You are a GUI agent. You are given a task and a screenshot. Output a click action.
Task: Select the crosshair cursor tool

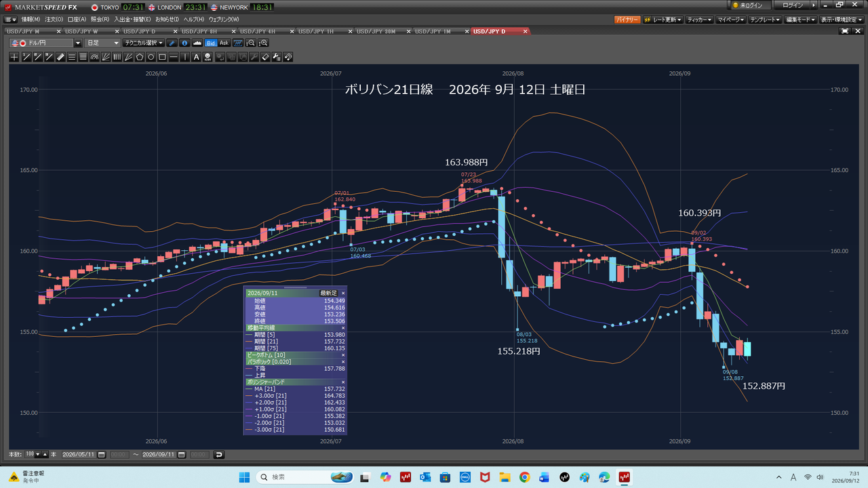(15, 57)
